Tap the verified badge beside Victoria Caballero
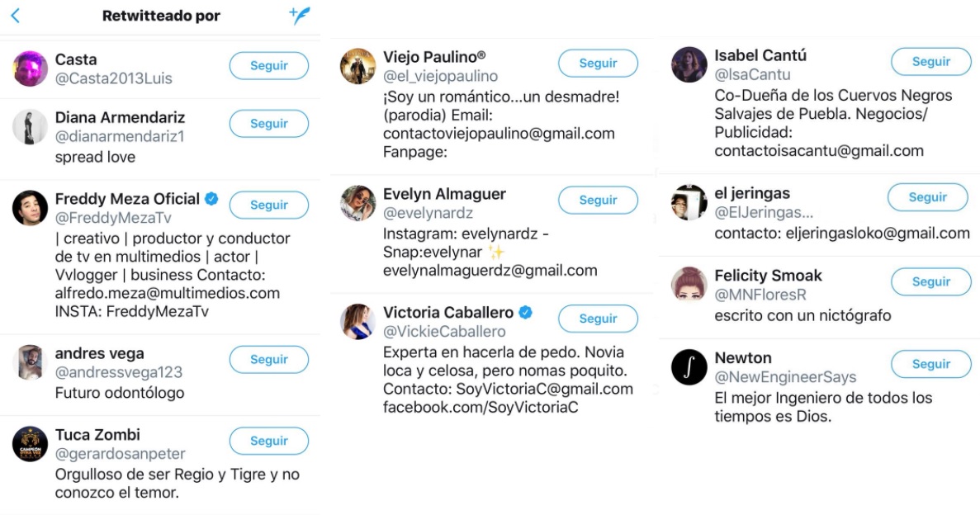The image size is (980, 515). tap(525, 313)
